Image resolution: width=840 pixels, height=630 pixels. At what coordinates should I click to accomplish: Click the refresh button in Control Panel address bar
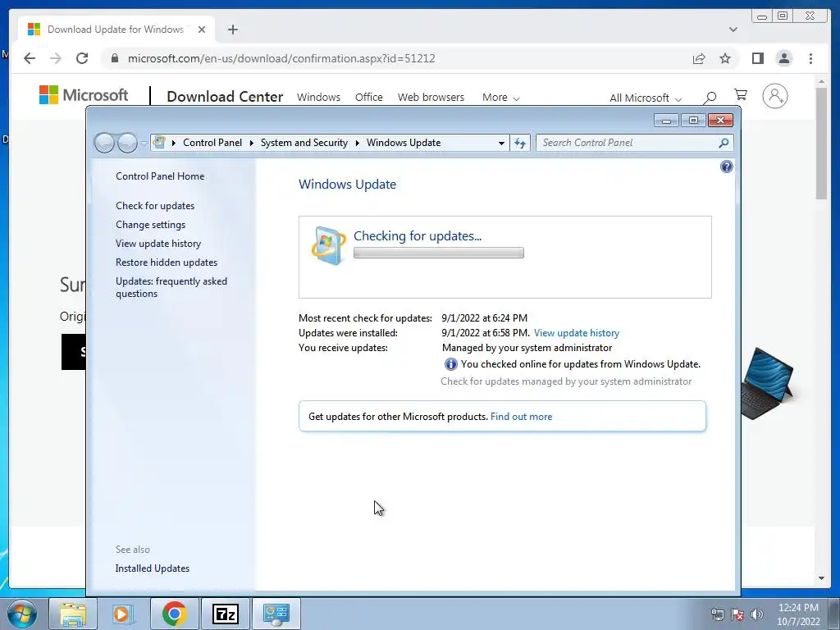(x=520, y=143)
